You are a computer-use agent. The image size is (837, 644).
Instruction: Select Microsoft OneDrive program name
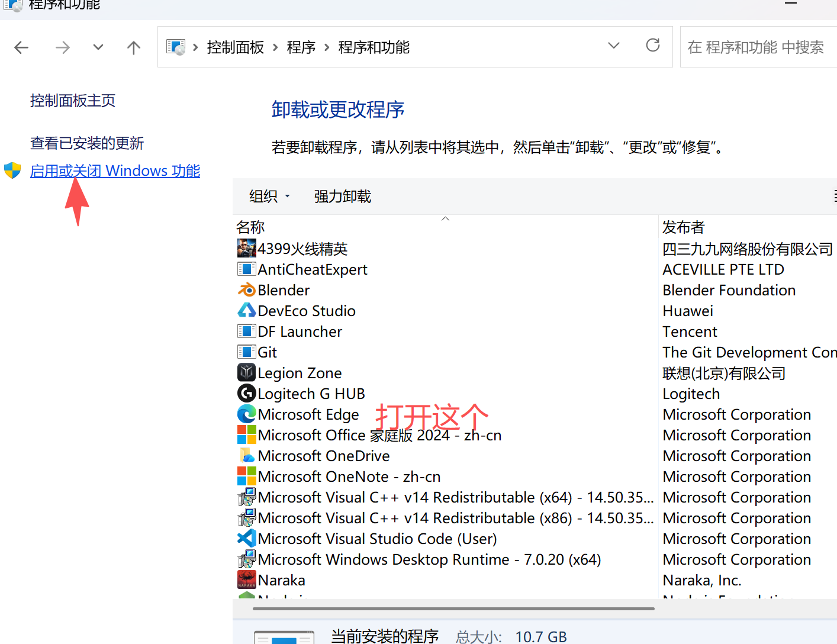tap(324, 456)
